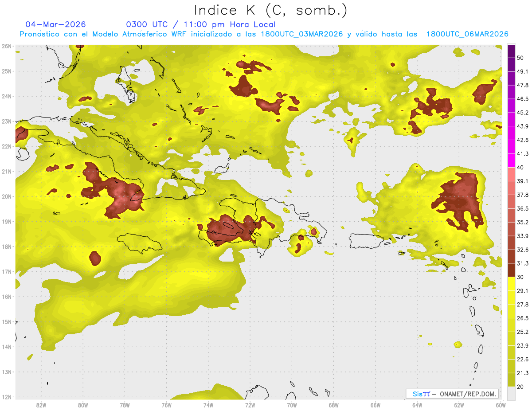Click the '0300 UTC / 11:00 pm Hora Local' text

pyautogui.click(x=201, y=24)
